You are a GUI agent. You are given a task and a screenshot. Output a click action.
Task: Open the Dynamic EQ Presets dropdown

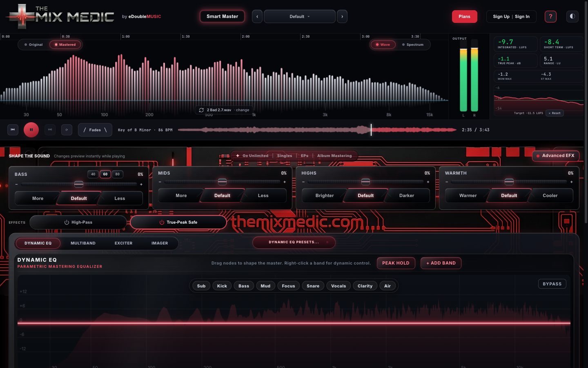click(x=294, y=242)
